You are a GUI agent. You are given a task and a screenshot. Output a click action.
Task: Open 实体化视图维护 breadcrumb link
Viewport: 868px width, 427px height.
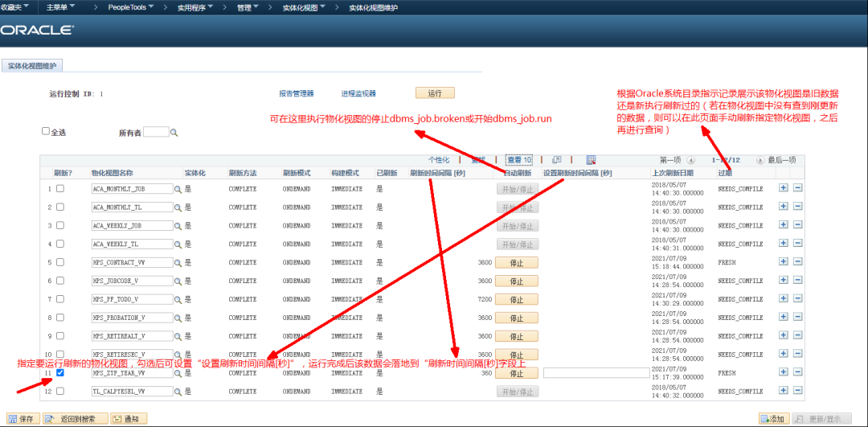(x=373, y=8)
